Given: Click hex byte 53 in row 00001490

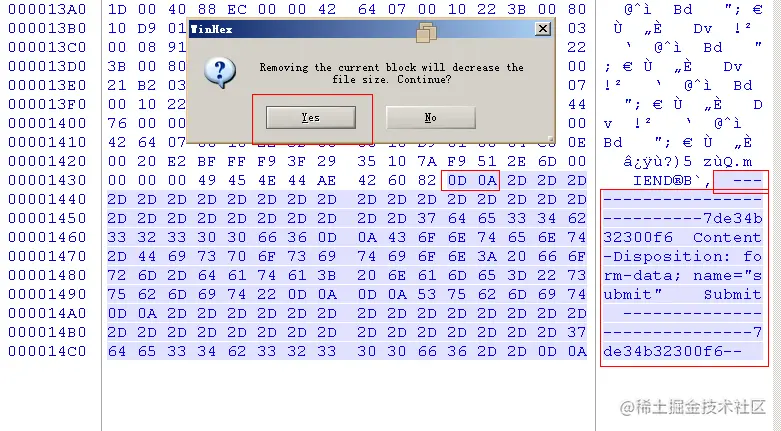Looking at the screenshot, I should click(x=427, y=294).
